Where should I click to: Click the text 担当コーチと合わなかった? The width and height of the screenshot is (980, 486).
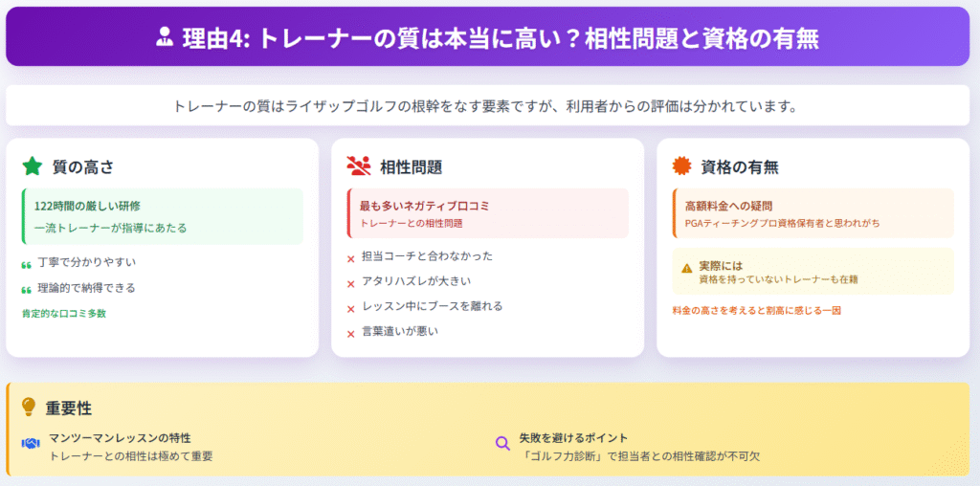[x=428, y=256]
